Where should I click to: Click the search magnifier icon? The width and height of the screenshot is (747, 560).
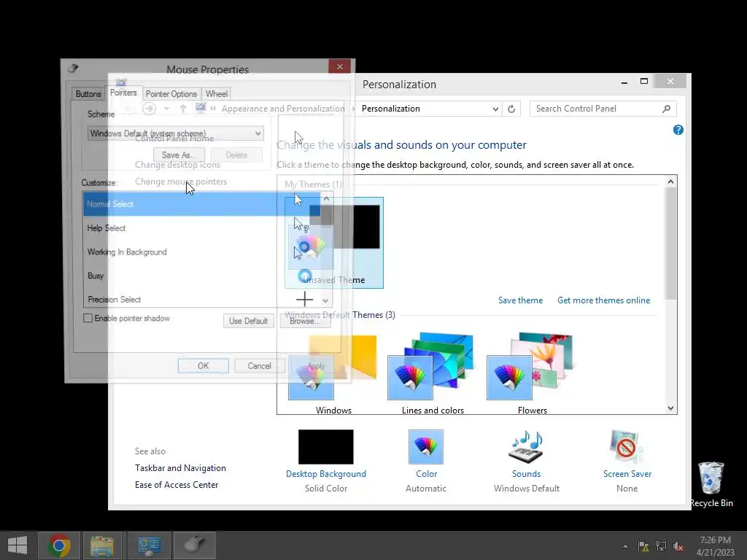pos(666,109)
